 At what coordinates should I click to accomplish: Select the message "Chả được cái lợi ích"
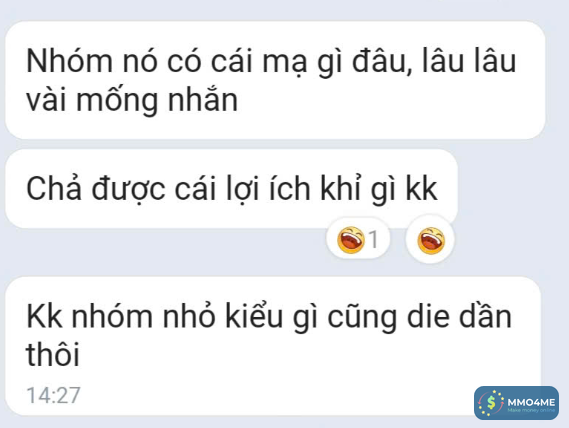point(232,189)
